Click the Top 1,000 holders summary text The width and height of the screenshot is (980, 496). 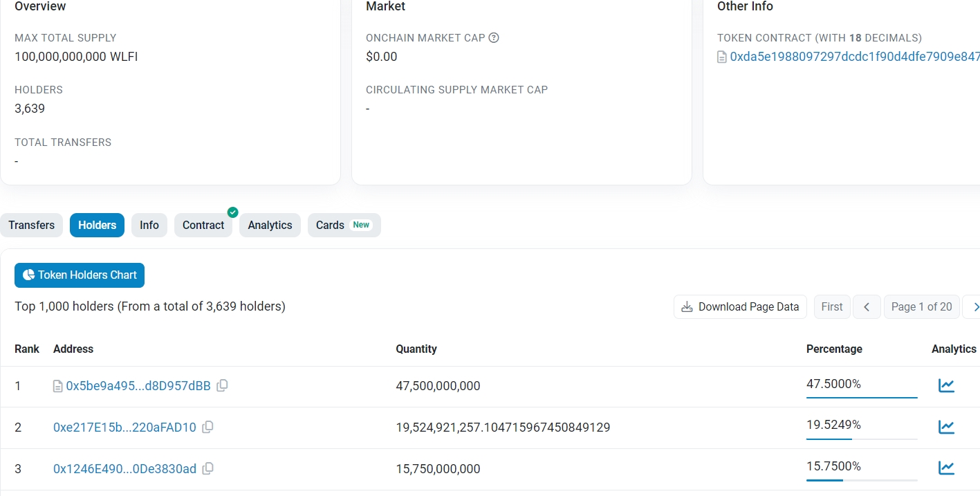(150, 306)
